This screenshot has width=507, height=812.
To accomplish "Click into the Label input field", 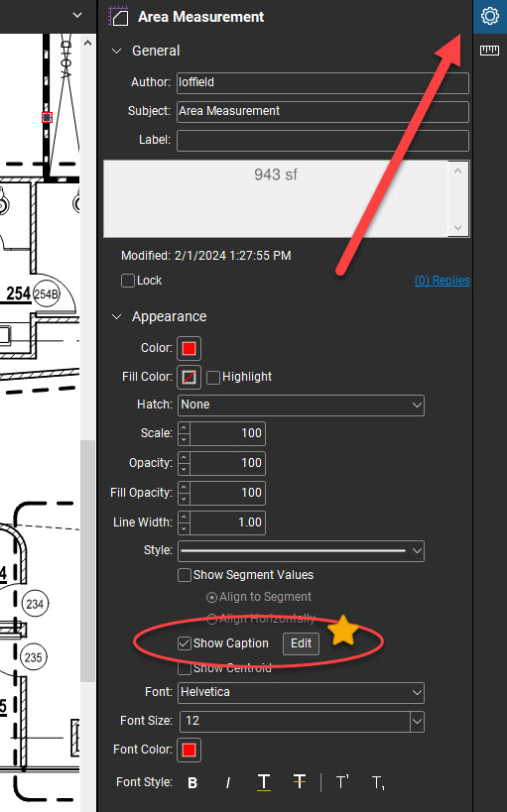I will [x=322, y=141].
